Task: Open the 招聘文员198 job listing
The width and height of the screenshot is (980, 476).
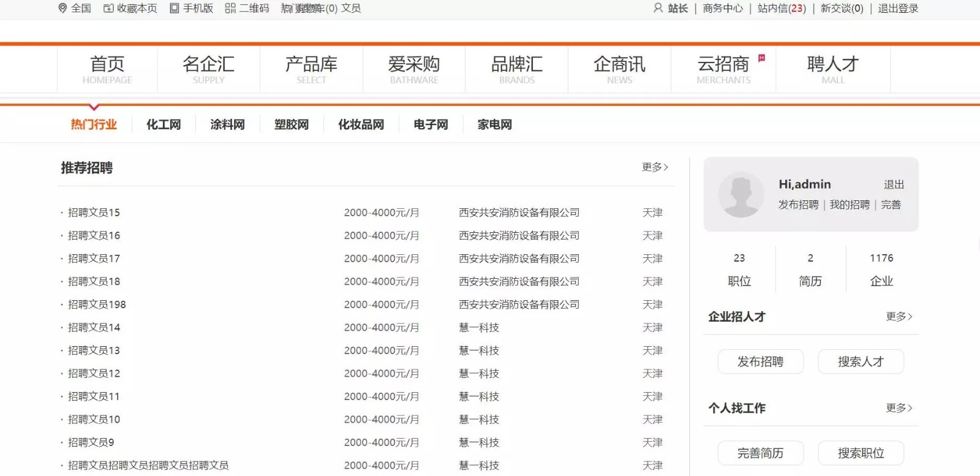Action: pos(97,304)
